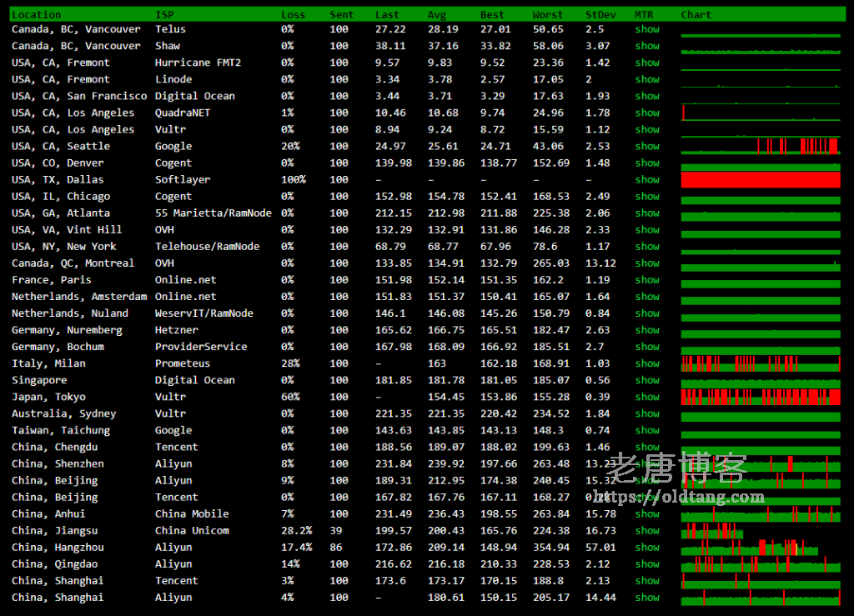This screenshot has width=854, height=616.
Task: Click the sent count 39 for Jiangsu
Action: tap(336, 531)
